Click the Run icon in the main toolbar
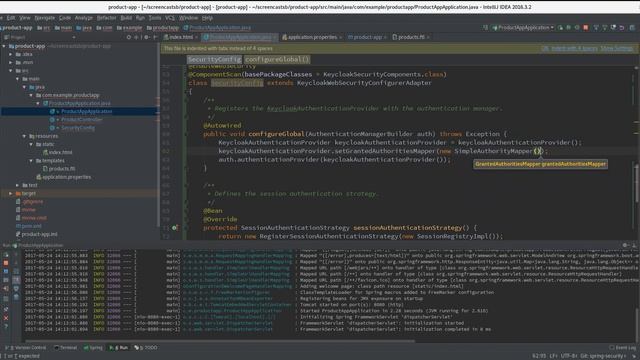The width and height of the screenshot is (640, 360). (x=560, y=28)
